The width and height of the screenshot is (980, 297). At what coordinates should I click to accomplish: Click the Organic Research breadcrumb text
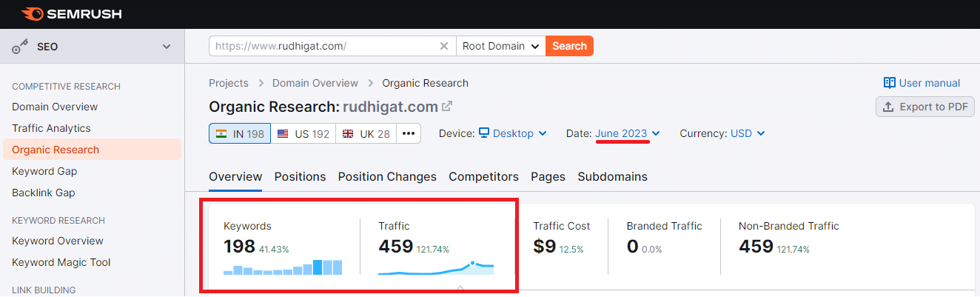coord(425,83)
